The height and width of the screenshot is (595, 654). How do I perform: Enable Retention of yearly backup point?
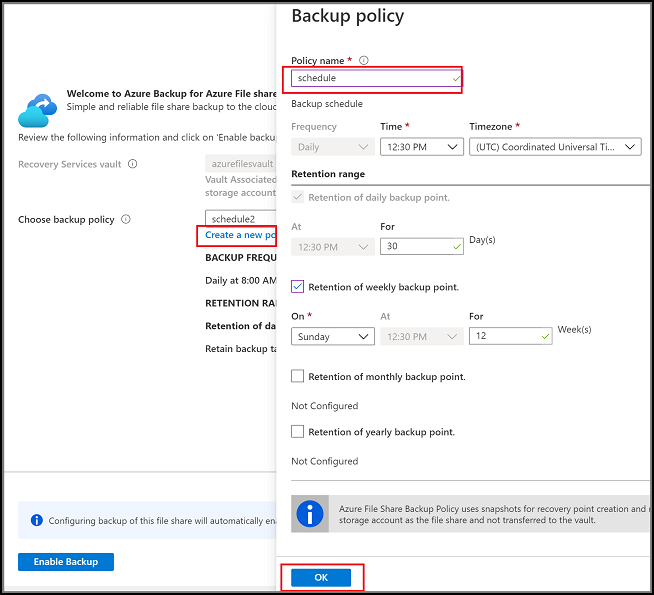coord(297,432)
